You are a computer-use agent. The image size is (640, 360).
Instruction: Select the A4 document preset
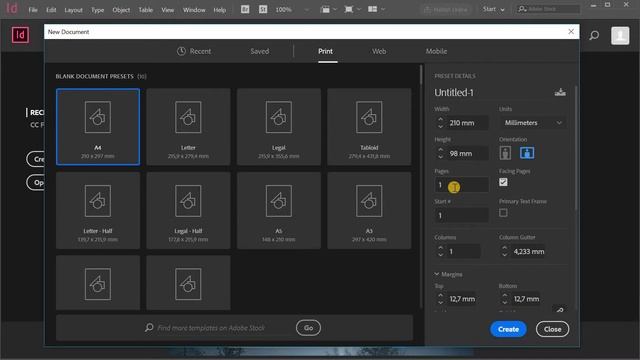coord(98,127)
